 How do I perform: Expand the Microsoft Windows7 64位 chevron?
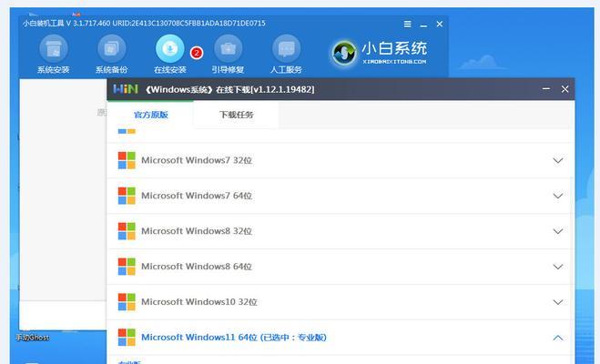point(558,197)
